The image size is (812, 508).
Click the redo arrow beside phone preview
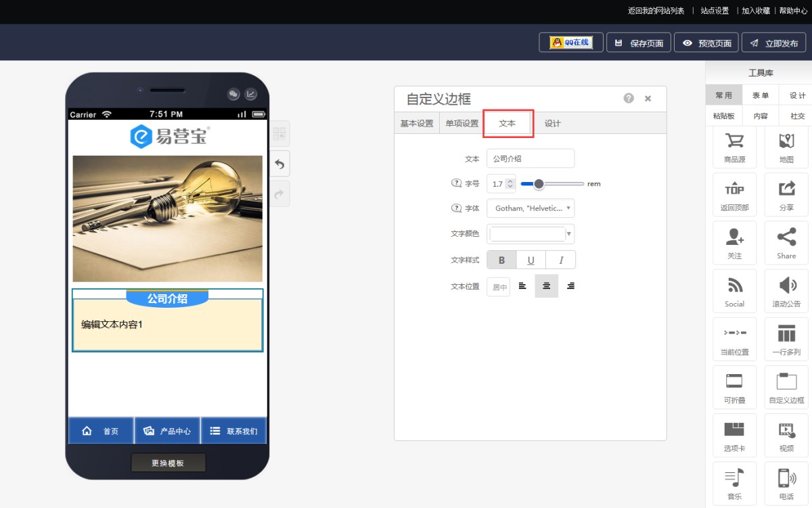click(x=280, y=193)
